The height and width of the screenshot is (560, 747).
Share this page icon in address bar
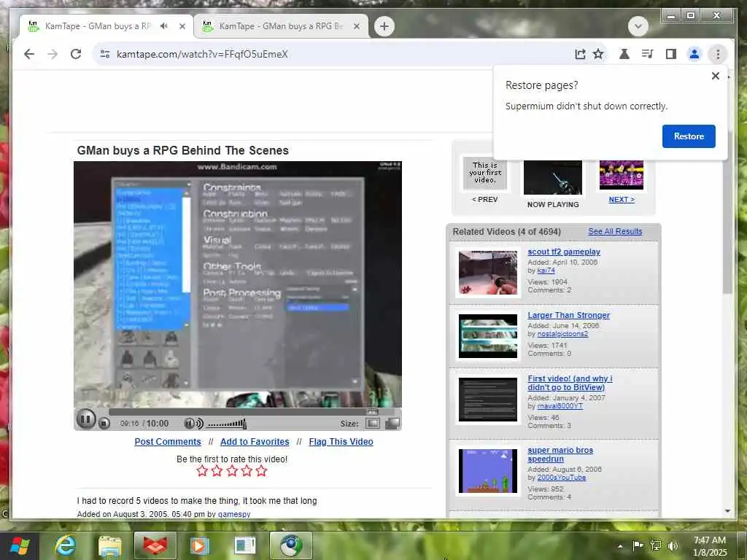pyautogui.click(x=580, y=54)
